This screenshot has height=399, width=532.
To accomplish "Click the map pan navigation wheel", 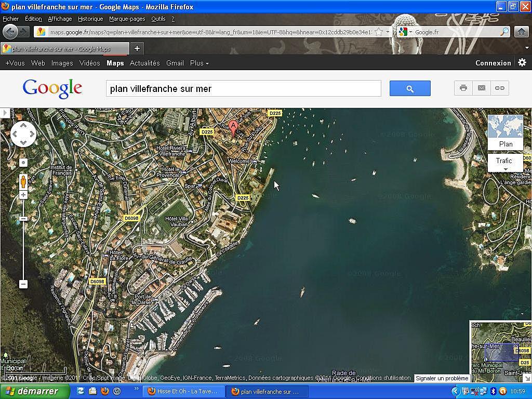I will 23,134.
